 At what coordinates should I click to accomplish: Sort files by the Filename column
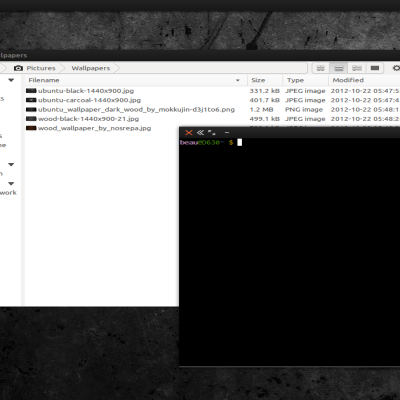[44, 80]
